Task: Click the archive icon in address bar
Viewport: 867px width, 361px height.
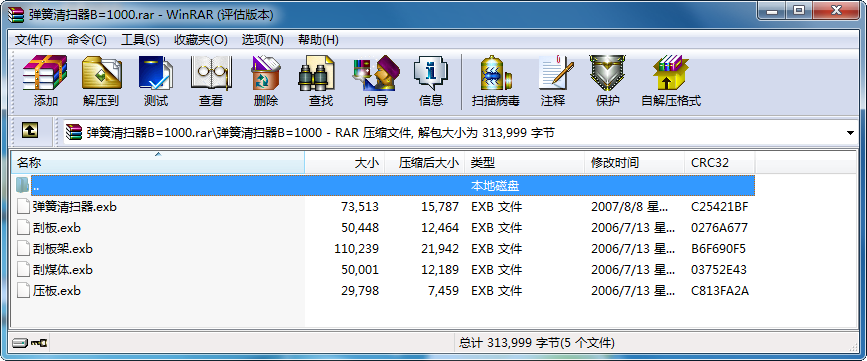Action: coord(74,133)
